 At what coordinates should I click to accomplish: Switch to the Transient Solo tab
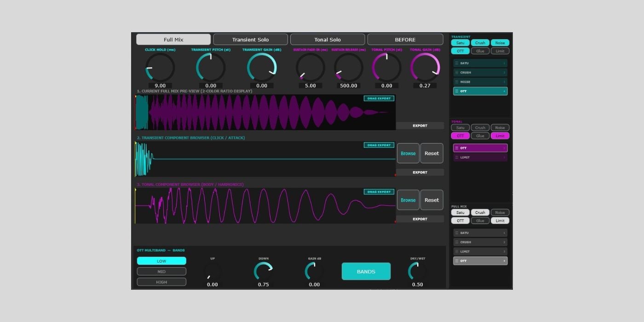[x=250, y=40]
